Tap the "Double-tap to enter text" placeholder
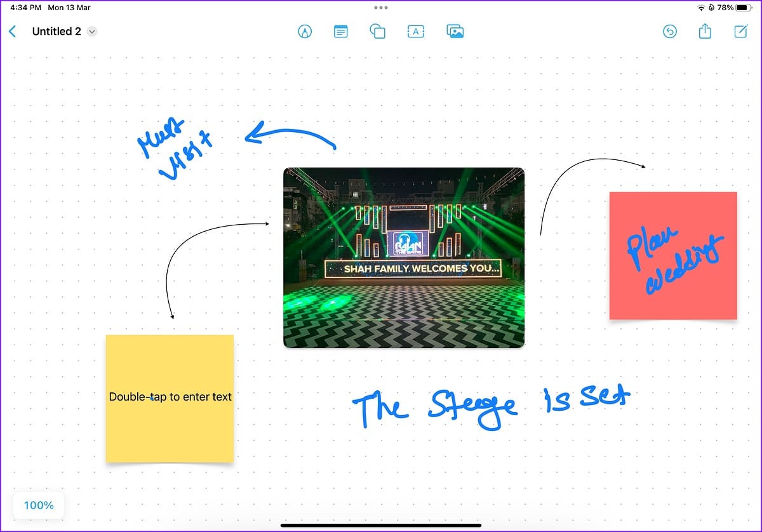Screen dimensions: 762x532 170,397
